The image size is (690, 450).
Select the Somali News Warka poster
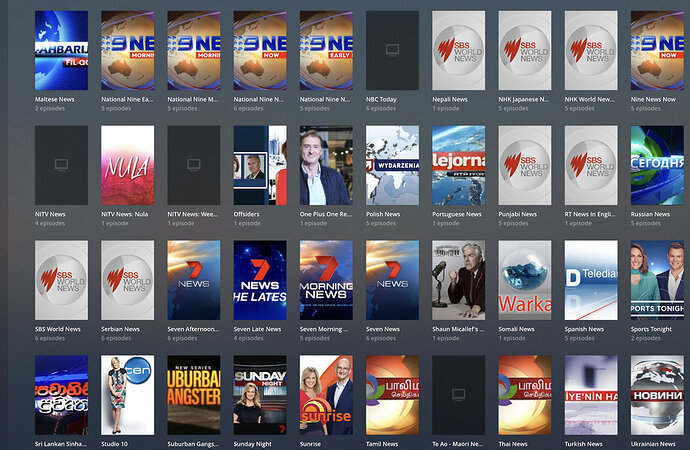pyautogui.click(x=525, y=280)
